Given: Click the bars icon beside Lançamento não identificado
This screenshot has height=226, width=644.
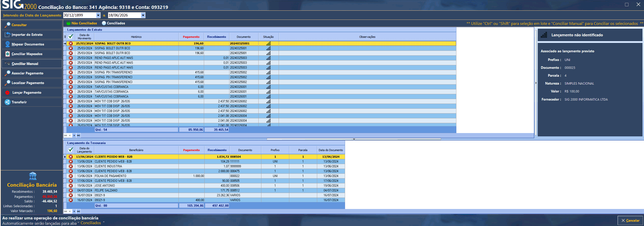Looking at the screenshot, I should 544,35.
